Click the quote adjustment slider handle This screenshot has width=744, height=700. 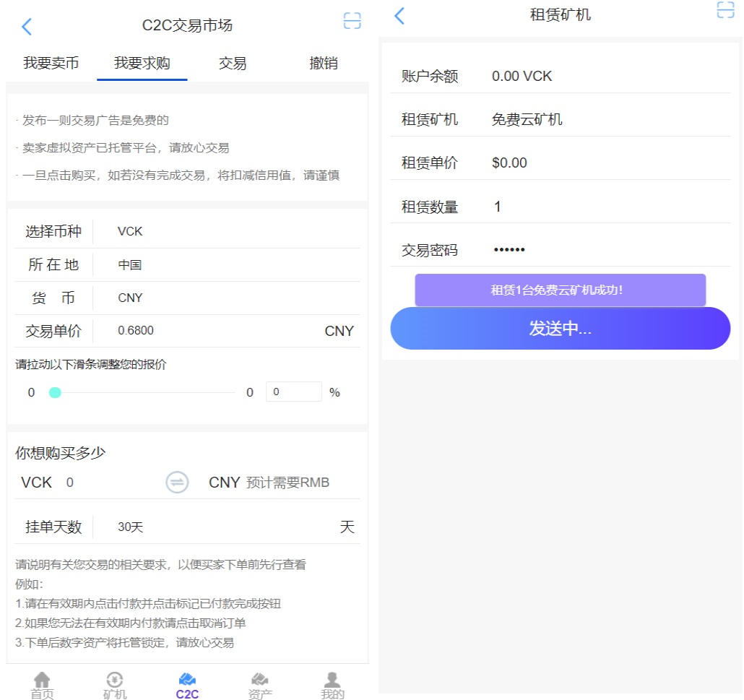click(x=55, y=392)
